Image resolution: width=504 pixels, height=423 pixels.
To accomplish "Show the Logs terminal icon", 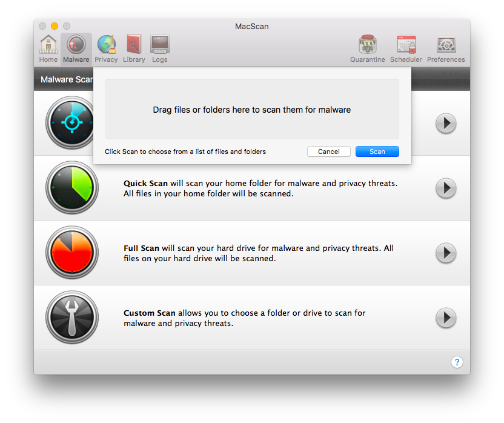I will [160, 49].
